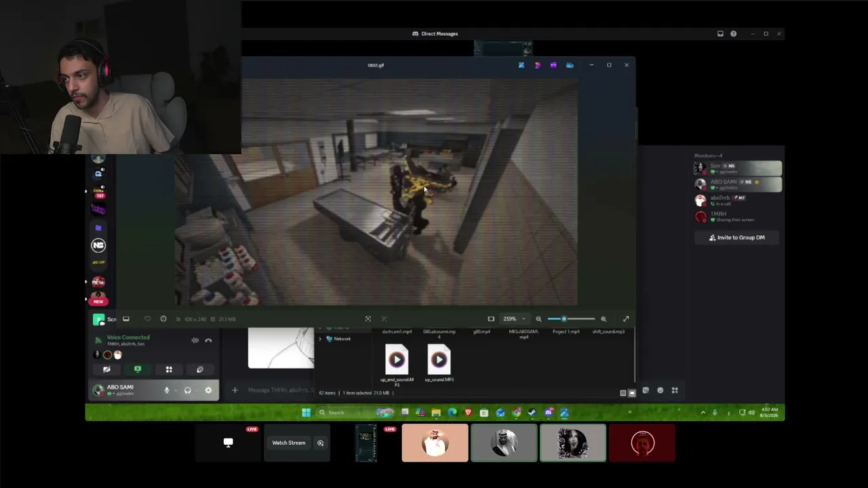Disconnect from the Discord voice call
The width and height of the screenshot is (868, 488).
pyautogui.click(x=208, y=340)
